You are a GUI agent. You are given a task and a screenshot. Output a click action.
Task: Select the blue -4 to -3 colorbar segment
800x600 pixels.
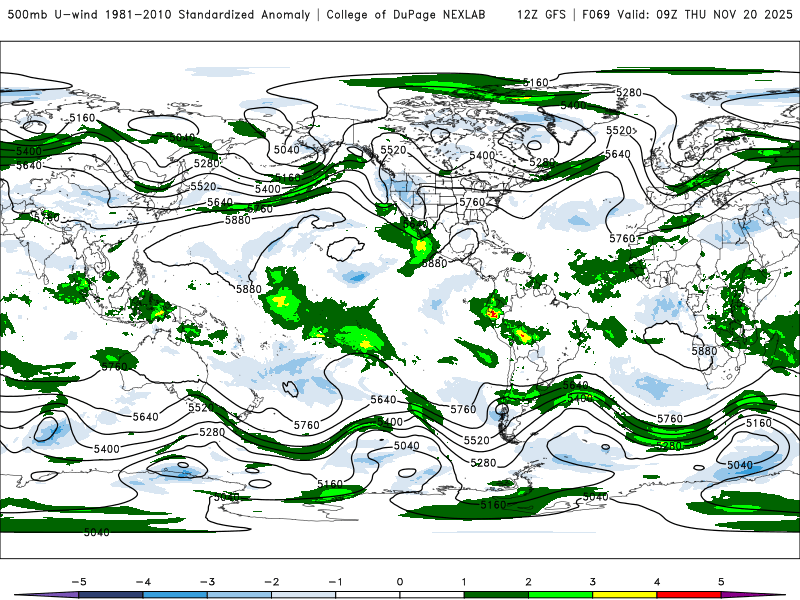[175, 595]
